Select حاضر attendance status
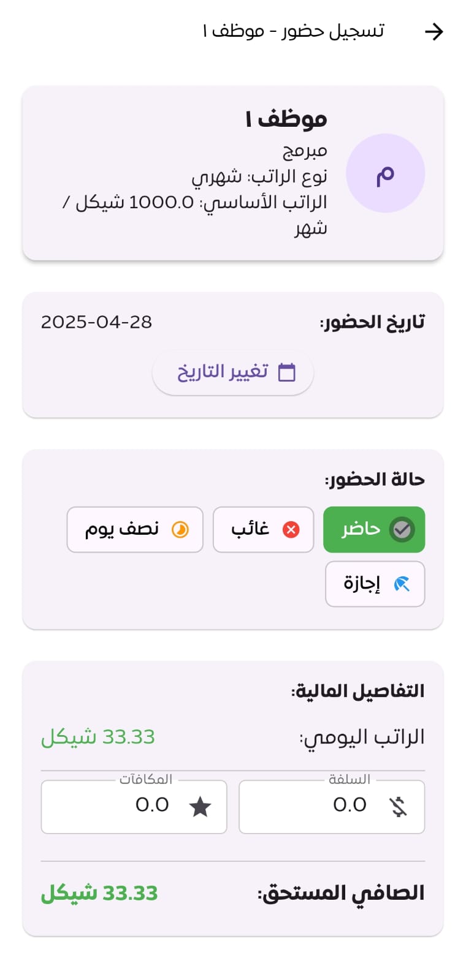466x980 pixels. point(374,529)
